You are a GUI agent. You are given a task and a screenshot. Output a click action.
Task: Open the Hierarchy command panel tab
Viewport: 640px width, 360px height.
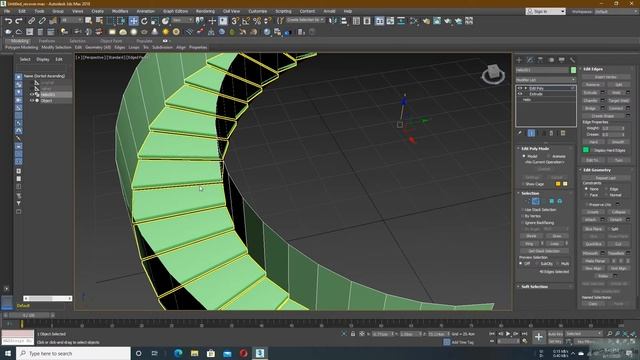point(540,60)
